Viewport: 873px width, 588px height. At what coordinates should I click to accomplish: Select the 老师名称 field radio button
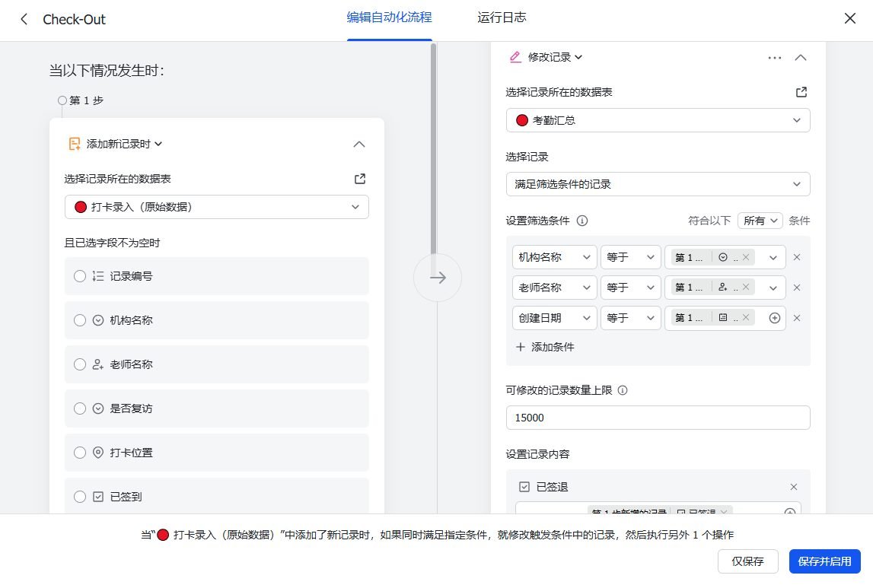pyautogui.click(x=80, y=364)
